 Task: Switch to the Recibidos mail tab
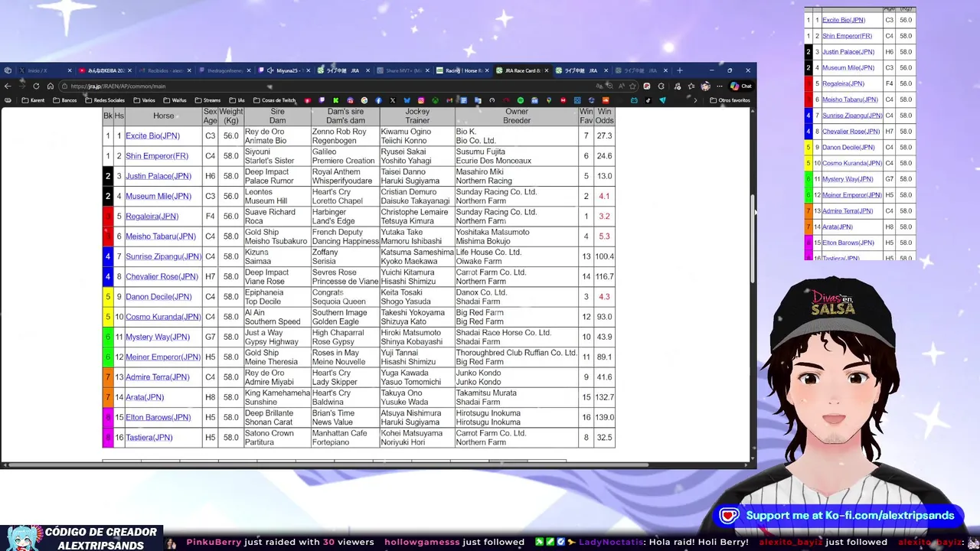163,70
